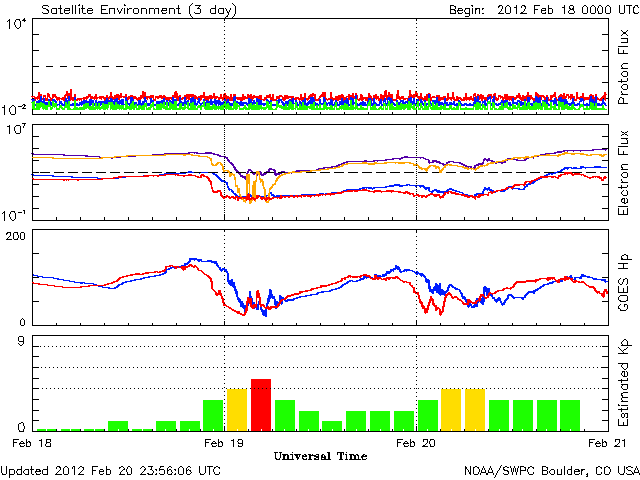
Task: Click the yellow Kp bar just before the red bar
Action: pyautogui.click(x=237, y=410)
